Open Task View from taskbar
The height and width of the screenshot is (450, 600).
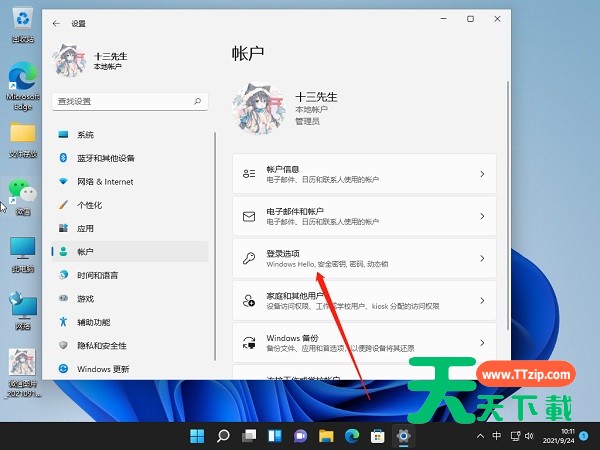point(249,436)
